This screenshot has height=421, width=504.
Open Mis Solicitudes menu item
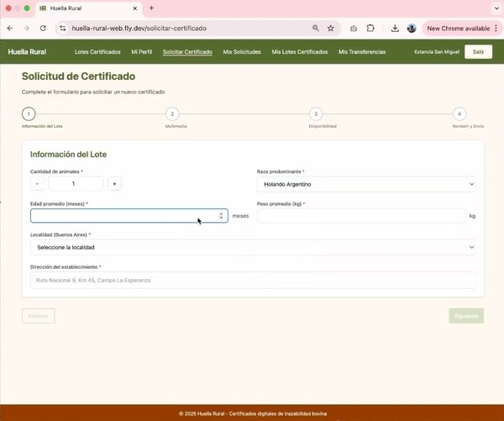[242, 52]
